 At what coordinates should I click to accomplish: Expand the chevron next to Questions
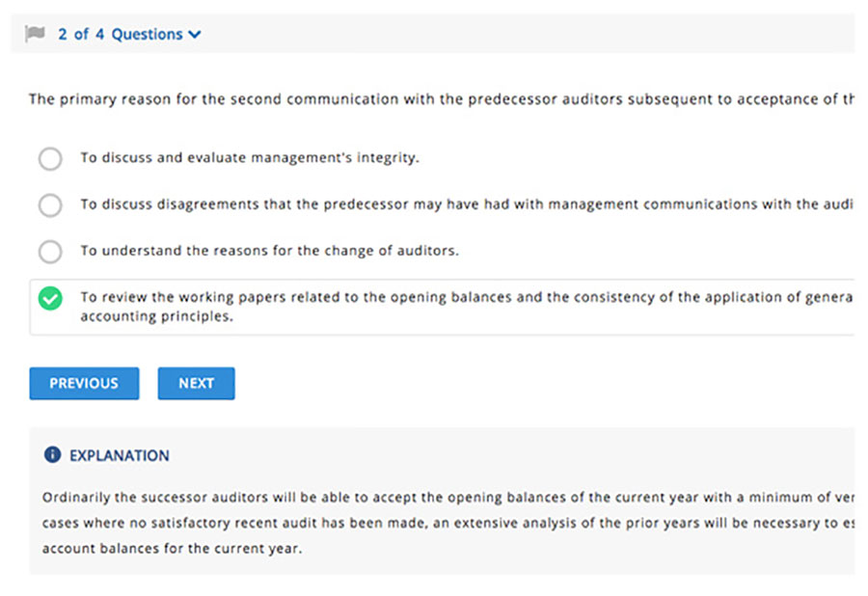pos(195,35)
